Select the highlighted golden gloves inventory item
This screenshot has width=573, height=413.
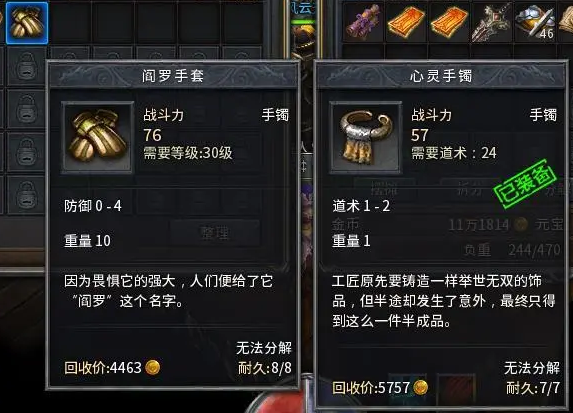(x=27, y=23)
